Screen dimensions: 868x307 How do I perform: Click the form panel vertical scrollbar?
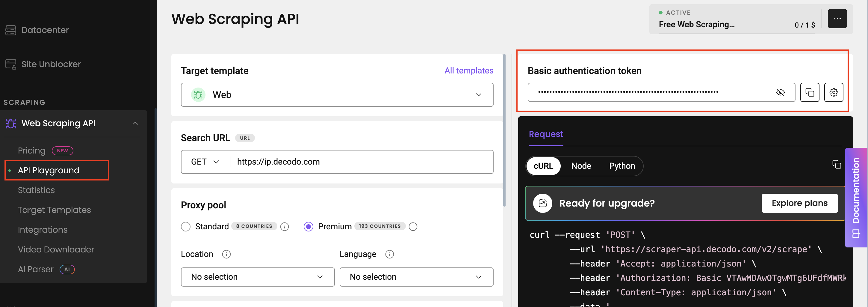coord(504,130)
